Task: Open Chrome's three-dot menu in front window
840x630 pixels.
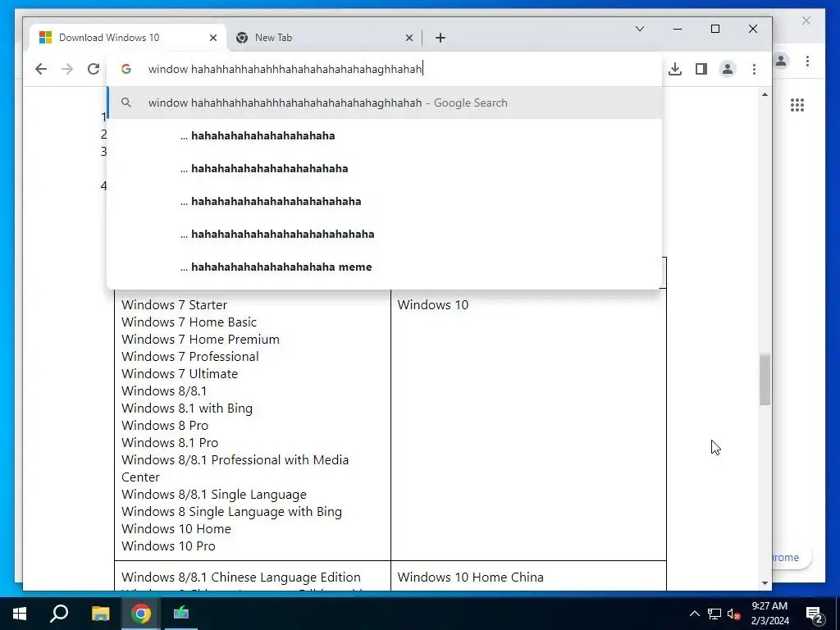Action: [x=754, y=69]
